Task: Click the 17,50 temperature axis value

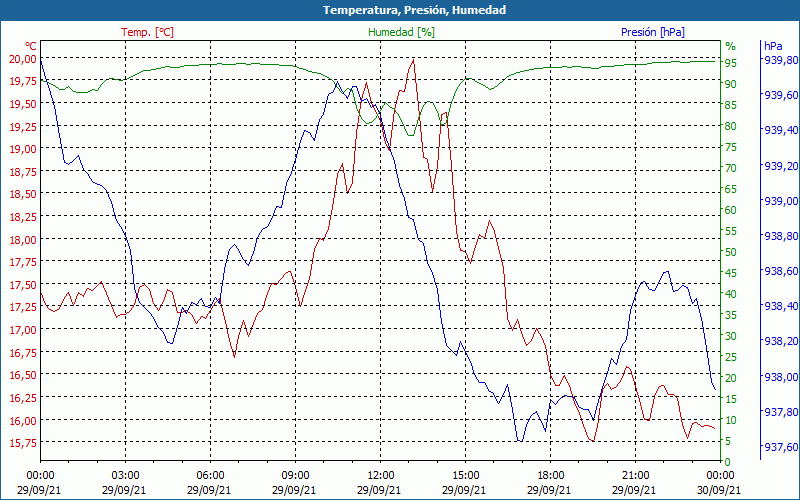Action: [x=22, y=285]
